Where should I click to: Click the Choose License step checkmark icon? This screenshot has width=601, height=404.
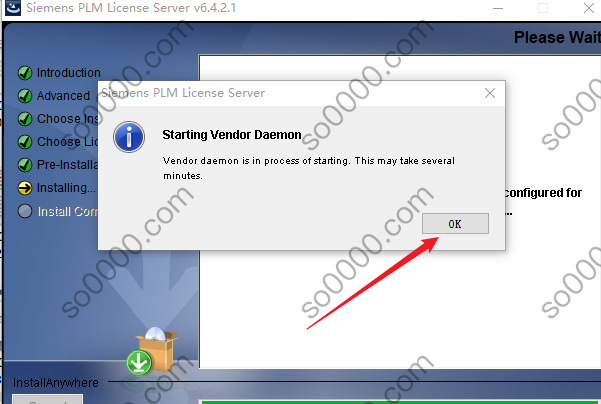click(25, 141)
